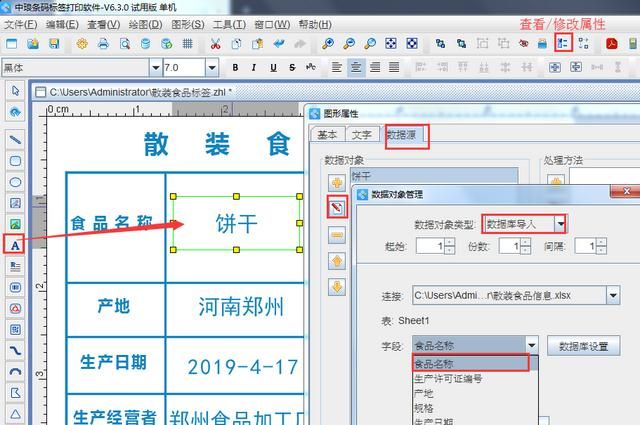Switch to the 数据源 tab
This screenshot has height=425, width=640.
(404, 135)
